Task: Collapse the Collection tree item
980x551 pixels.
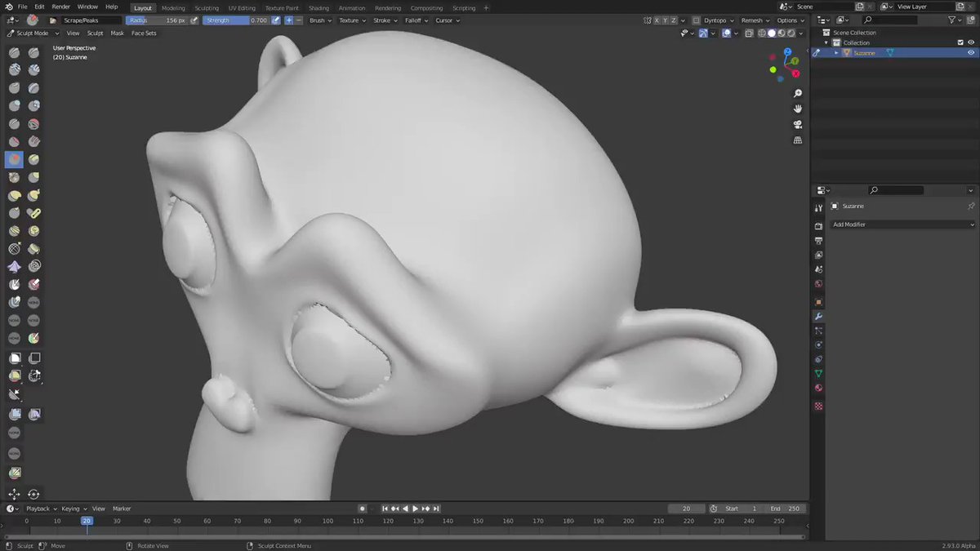Action: tap(826, 42)
